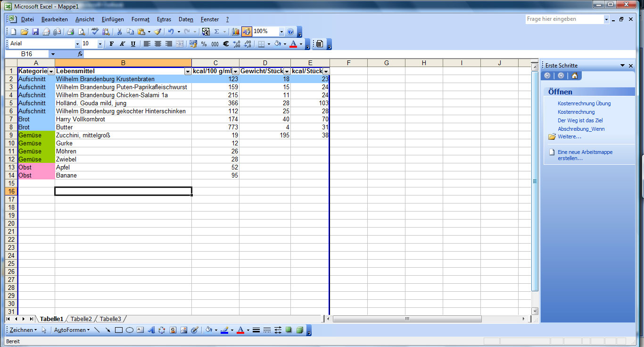Expand the AutoFormen menu
Viewport: 644px width, 347px height.
pyautogui.click(x=72, y=330)
